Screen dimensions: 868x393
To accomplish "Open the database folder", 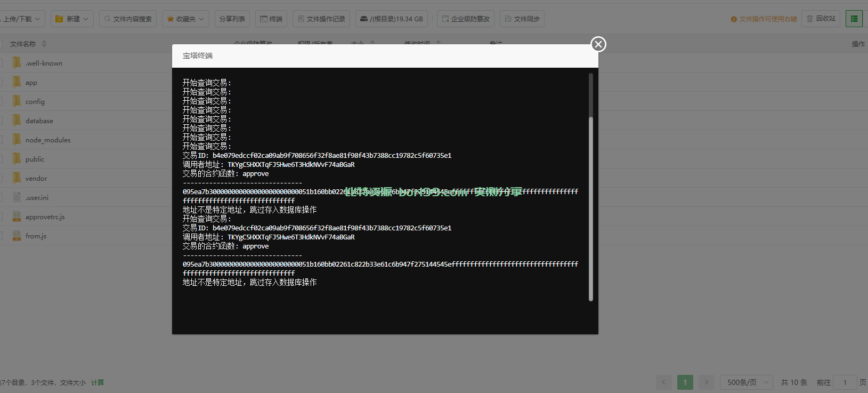I will [x=39, y=121].
